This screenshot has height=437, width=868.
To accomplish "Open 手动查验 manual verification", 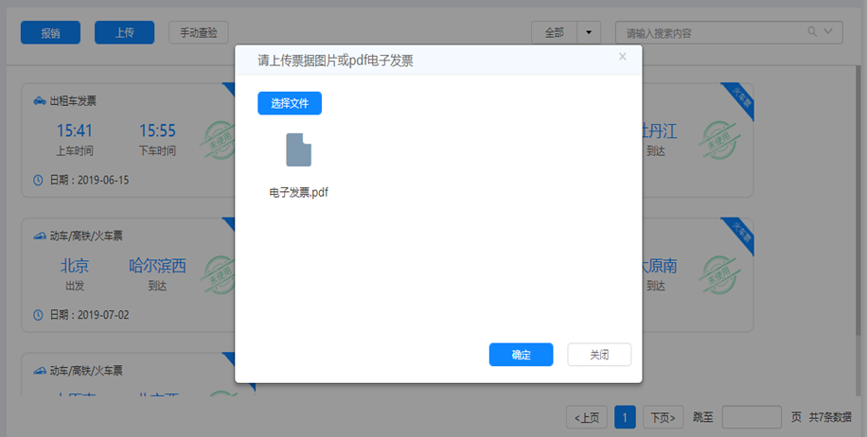I will click(x=199, y=32).
